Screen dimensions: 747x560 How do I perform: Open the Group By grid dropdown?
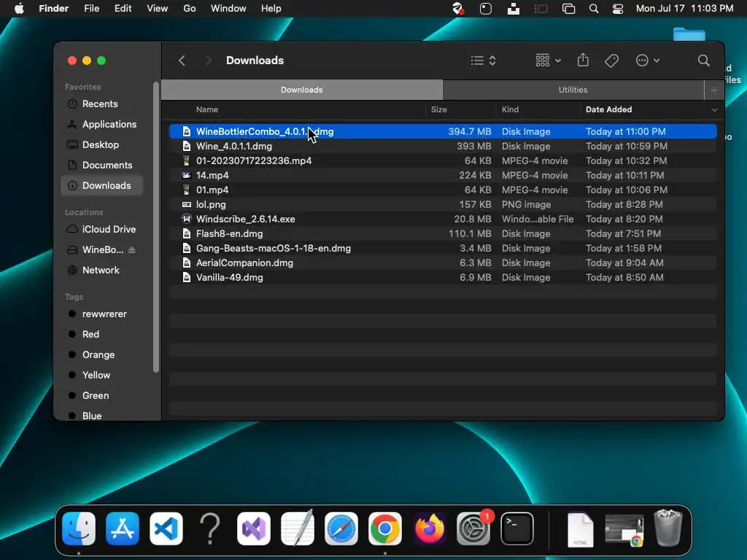click(x=548, y=61)
